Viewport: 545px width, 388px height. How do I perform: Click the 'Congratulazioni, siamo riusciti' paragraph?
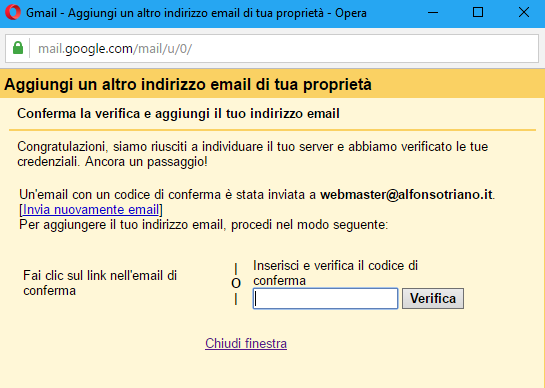pyautogui.click(x=253, y=154)
